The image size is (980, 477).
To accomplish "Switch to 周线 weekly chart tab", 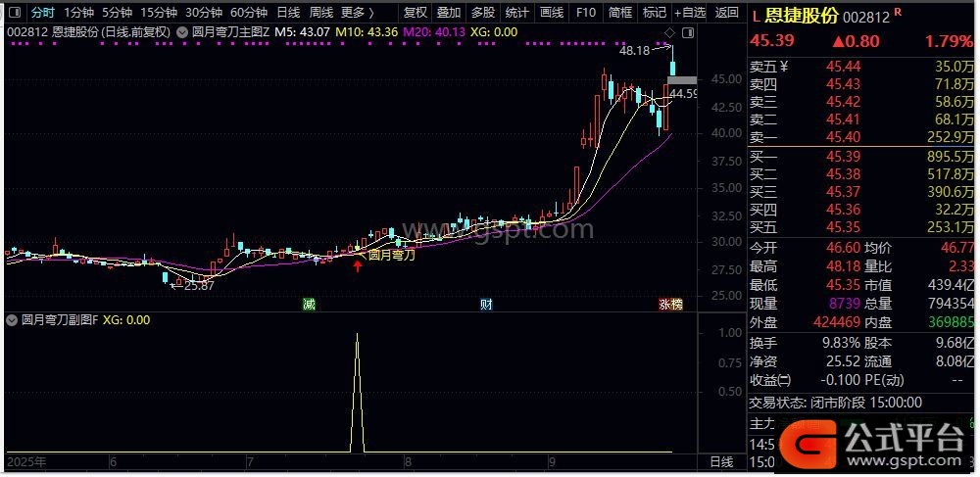I will 321,12.
